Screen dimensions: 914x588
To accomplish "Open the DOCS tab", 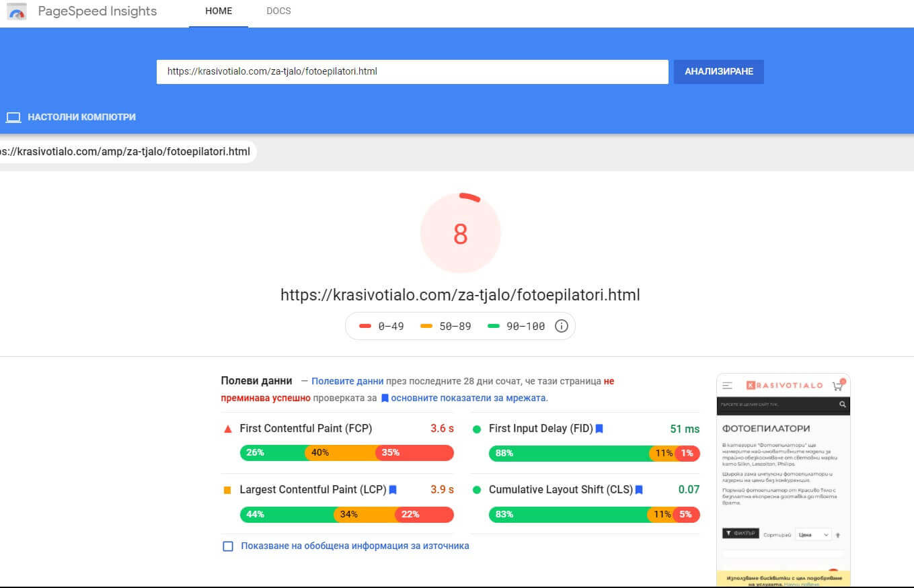I will click(278, 11).
